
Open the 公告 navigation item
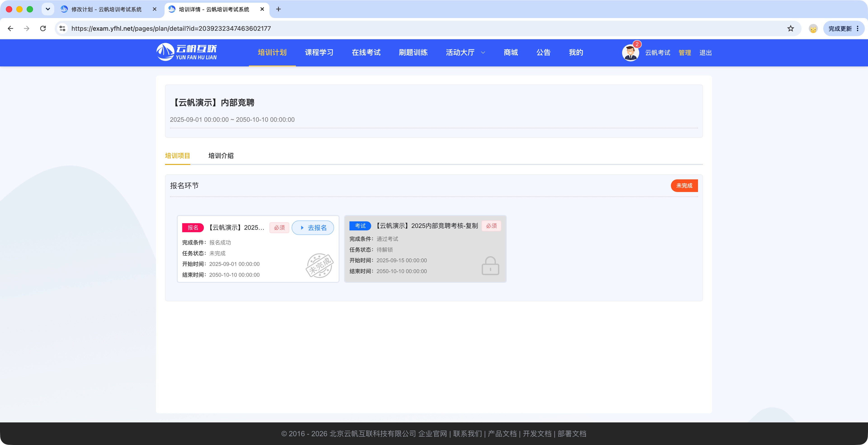pyautogui.click(x=543, y=52)
